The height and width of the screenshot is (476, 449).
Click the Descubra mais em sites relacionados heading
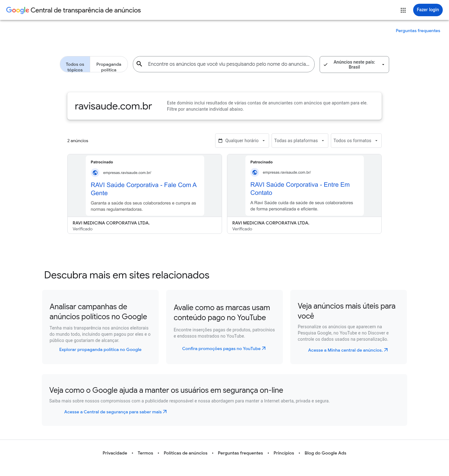(x=127, y=275)
